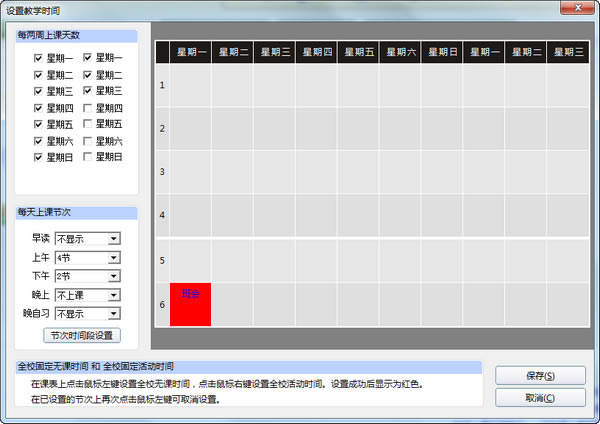The height and width of the screenshot is (424, 600).
Task: Expand the 上午 periods dropdown
Action: click(114, 257)
